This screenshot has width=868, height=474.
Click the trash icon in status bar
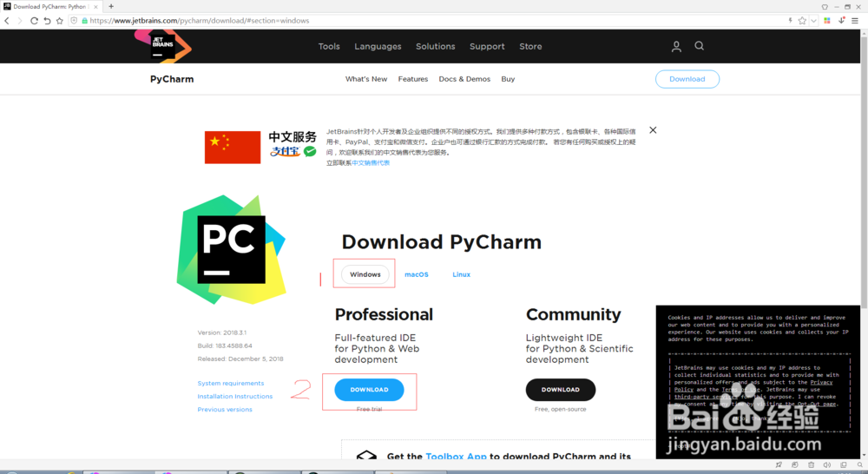coord(811,465)
